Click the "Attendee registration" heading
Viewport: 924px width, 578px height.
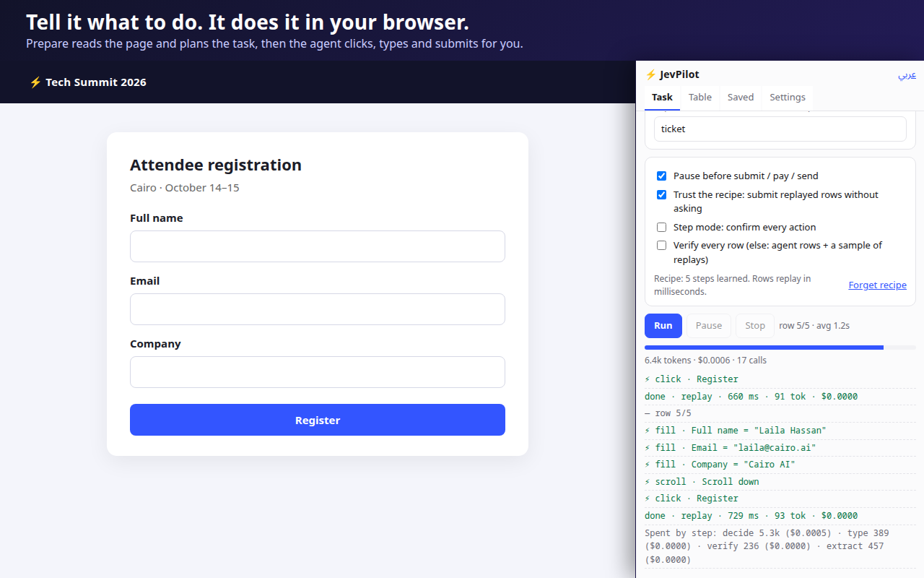[x=216, y=165]
